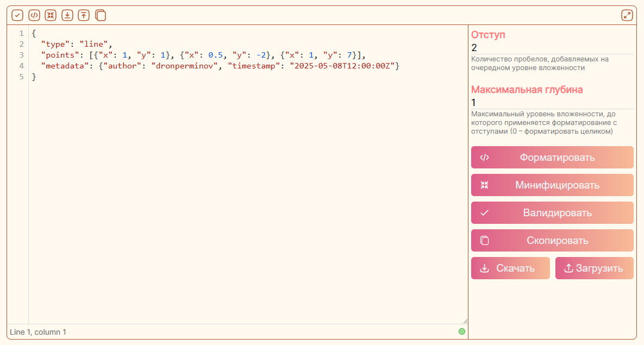Click the minify icon in top toolbar
Screen dimensions: 644x345
coord(51,16)
